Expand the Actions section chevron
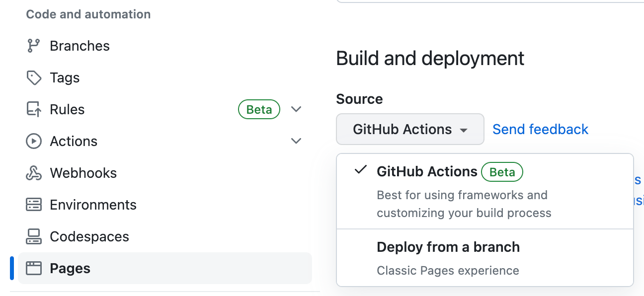 coord(296,141)
